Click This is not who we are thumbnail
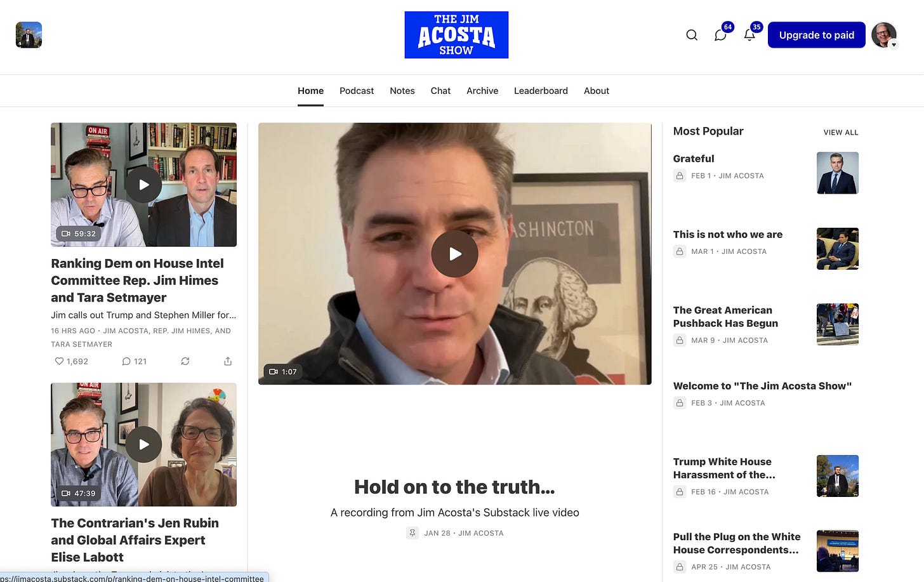 point(837,249)
